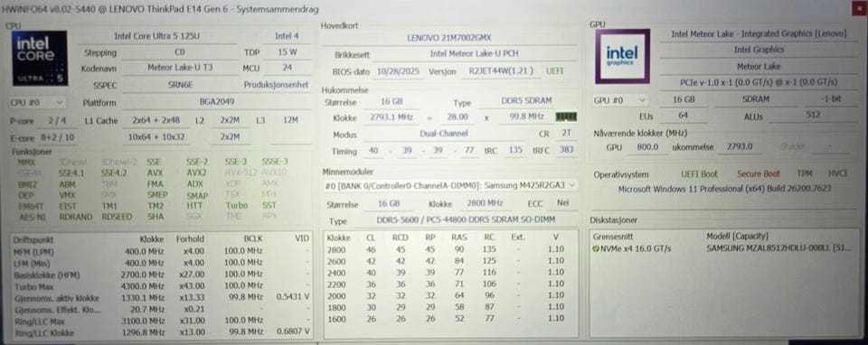Select the SAMSUNG MZAL8512HDLU-00BLL drive model
Image resolution: width=868 pixels, height=345 pixels.
pos(778,248)
